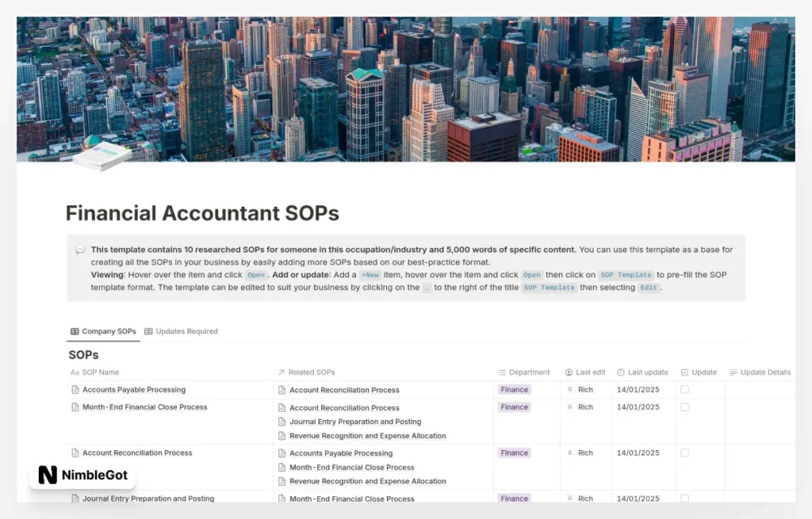Check the Update box for Month-End Financial Close Process
812x519 pixels.
coord(687,406)
